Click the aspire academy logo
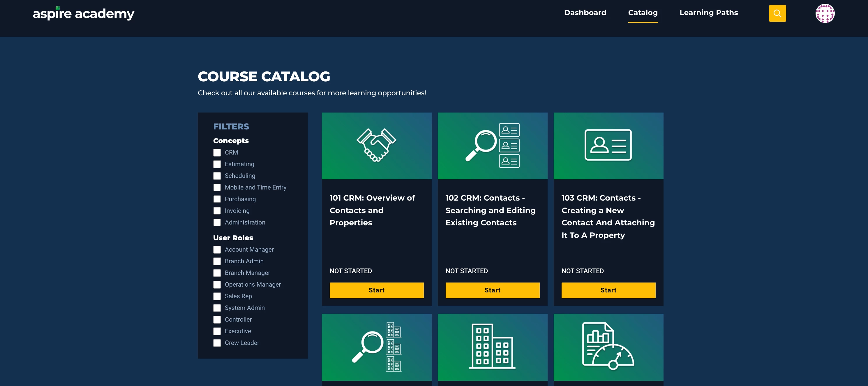 pyautogui.click(x=83, y=13)
